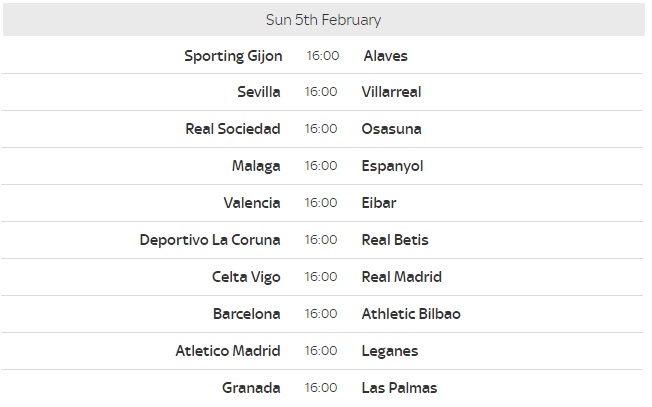Click the Sevilla team name
652x407 pixels.
tap(259, 92)
